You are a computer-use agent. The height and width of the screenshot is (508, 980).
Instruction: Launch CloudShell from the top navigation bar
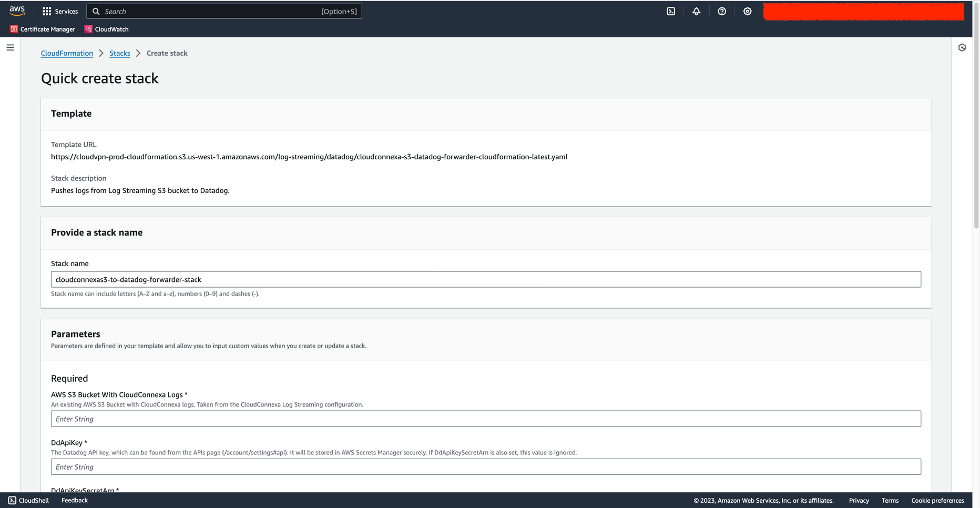click(x=670, y=11)
